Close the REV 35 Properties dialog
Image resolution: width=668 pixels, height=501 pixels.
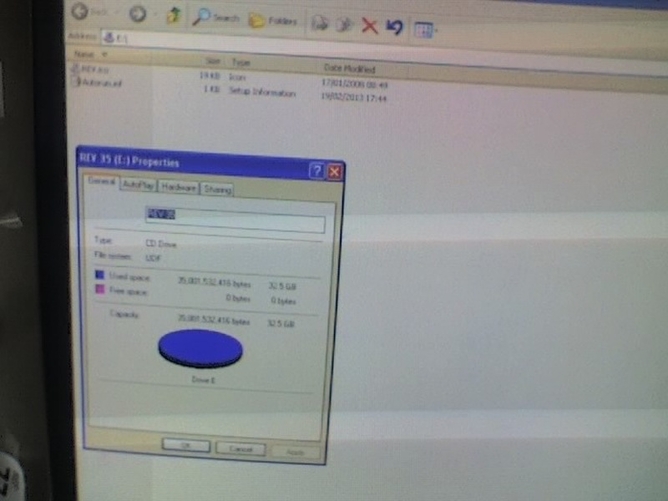[x=335, y=172]
